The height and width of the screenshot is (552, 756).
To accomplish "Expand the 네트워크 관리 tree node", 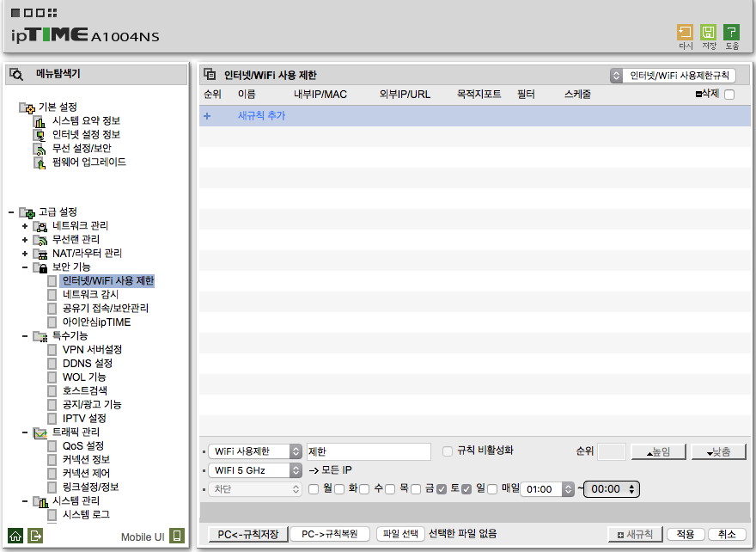I will (x=25, y=226).
